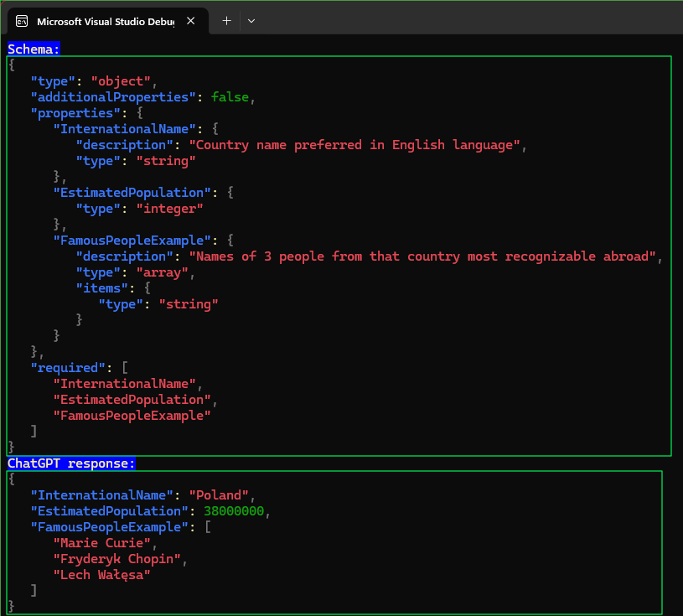Image resolution: width=683 pixels, height=616 pixels.
Task: Click the "integer" type value
Action: click(169, 209)
